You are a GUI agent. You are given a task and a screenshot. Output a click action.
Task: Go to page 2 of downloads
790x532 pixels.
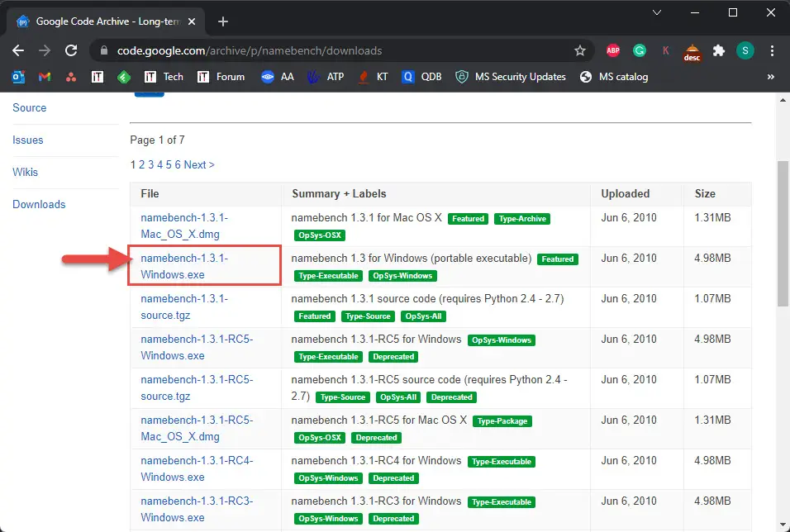point(141,164)
